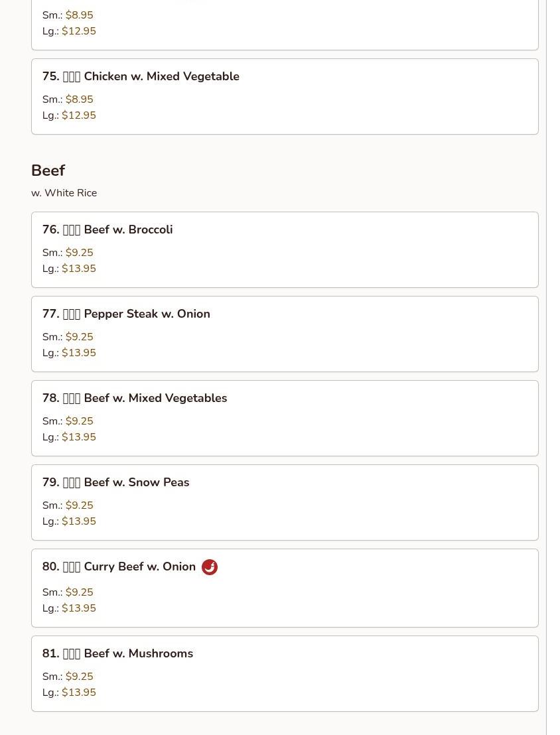The height and width of the screenshot is (735, 560).
Task: Open item 75 Chicken w. Mixed Vegetable
Action: coord(285,97)
